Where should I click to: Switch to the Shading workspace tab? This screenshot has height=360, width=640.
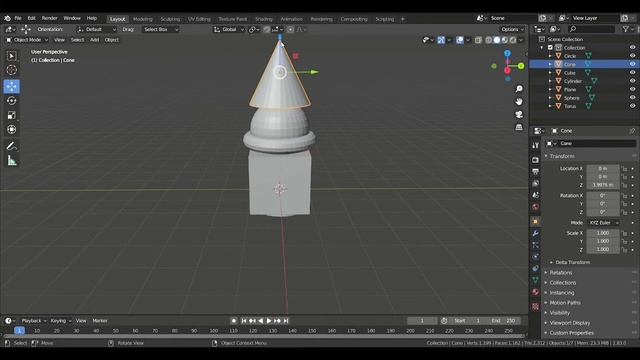264,19
